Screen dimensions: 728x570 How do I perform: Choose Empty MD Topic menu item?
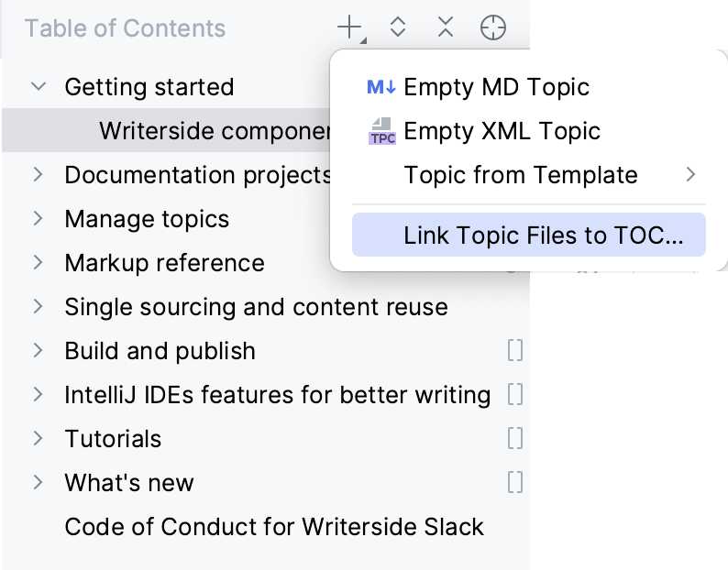pos(496,88)
